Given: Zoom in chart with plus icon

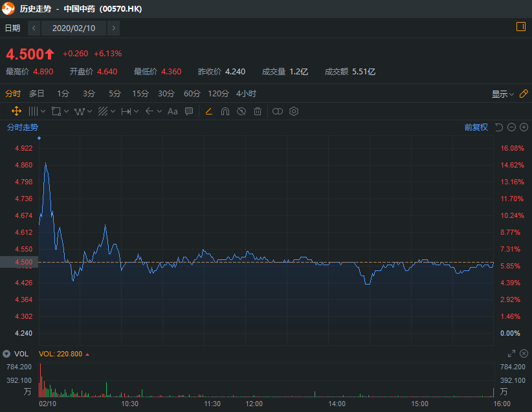Looking at the screenshot, I should (x=524, y=127).
